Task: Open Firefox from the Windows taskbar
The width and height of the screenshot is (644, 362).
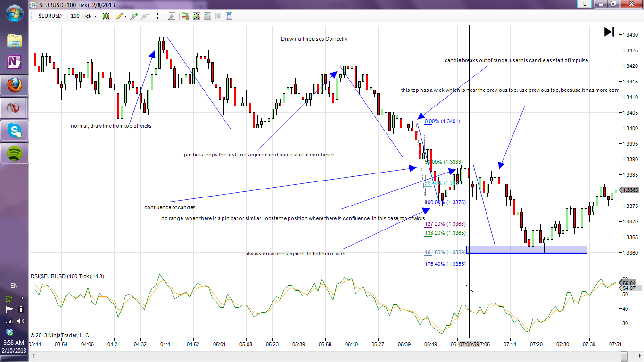Action: [15, 85]
